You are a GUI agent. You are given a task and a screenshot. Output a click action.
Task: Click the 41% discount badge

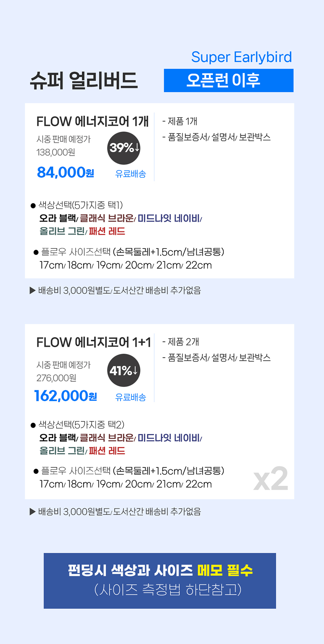pos(124,371)
